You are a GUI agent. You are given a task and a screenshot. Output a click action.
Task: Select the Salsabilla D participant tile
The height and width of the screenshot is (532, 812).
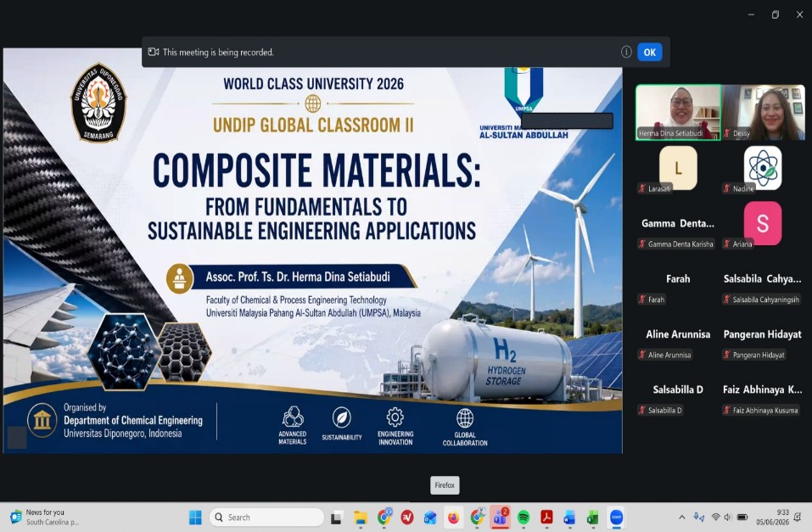click(x=678, y=389)
